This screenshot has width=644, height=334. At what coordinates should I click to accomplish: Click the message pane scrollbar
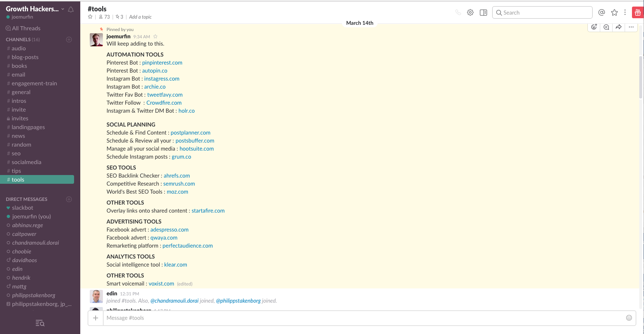coord(641,77)
